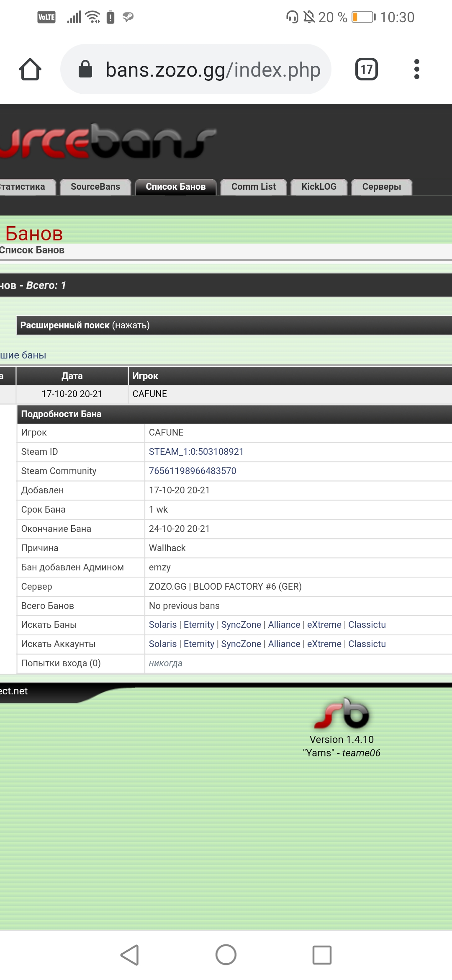Viewport: 452px width, 980px height.
Task: Tap the Steam notification icon in status bar
Action: tap(128, 17)
